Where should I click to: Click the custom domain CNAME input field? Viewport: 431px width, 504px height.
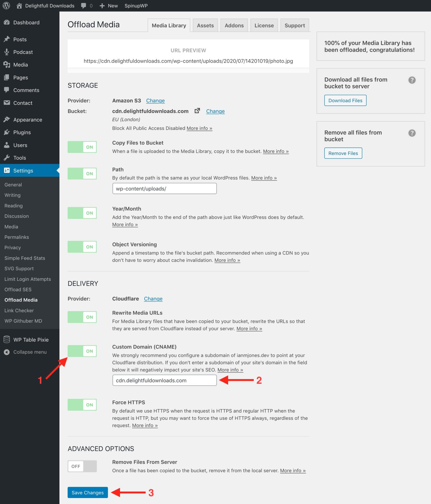[x=164, y=380]
